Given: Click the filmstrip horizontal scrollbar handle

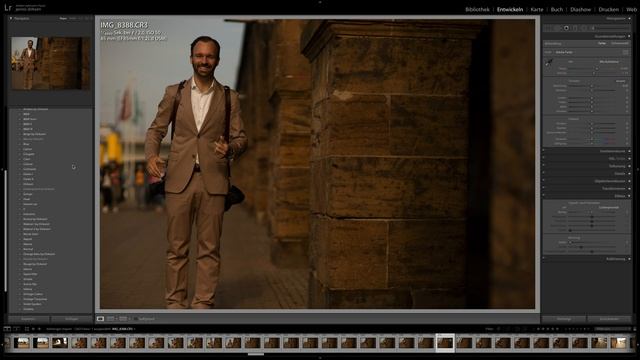Looking at the screenshot, I should pos(256,354).
